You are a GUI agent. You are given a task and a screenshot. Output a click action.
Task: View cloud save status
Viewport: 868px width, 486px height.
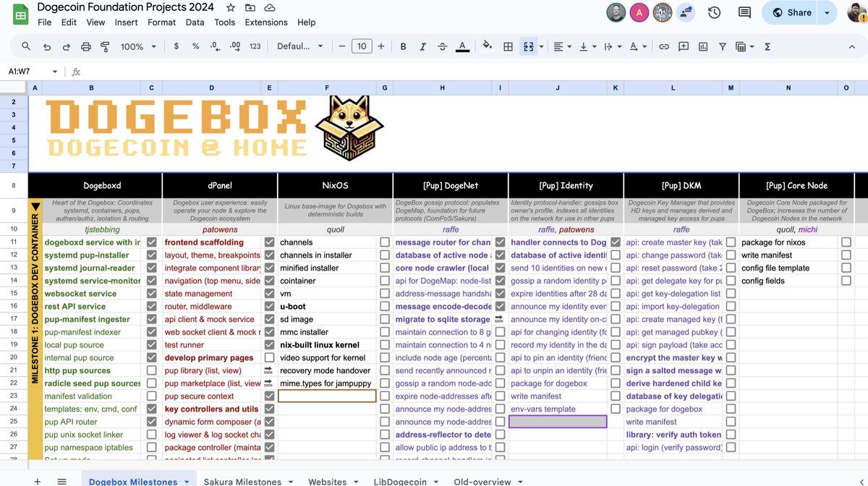coord(270,8)
